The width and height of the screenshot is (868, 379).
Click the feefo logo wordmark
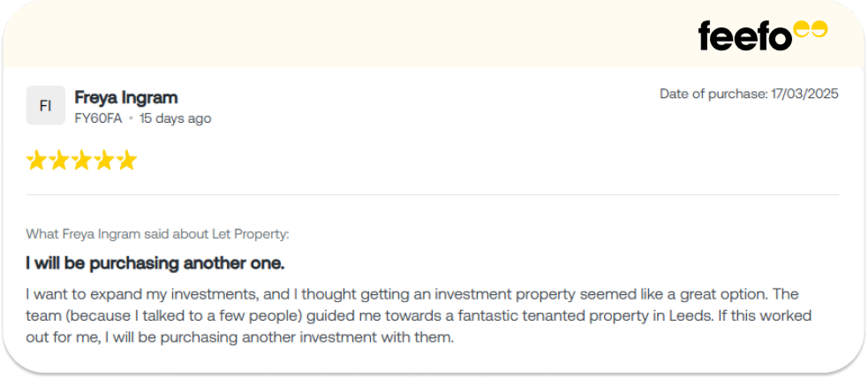point(744,36)
